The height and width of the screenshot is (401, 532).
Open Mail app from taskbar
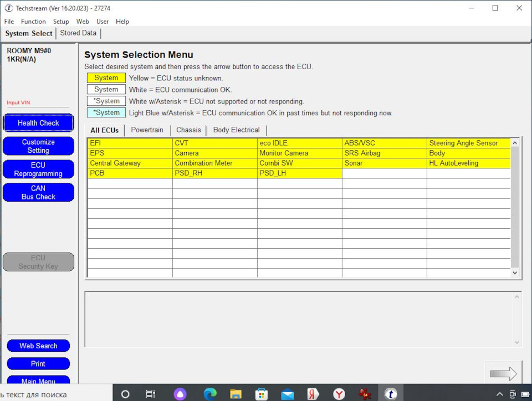pyautogui.click(x=288, y=394)
